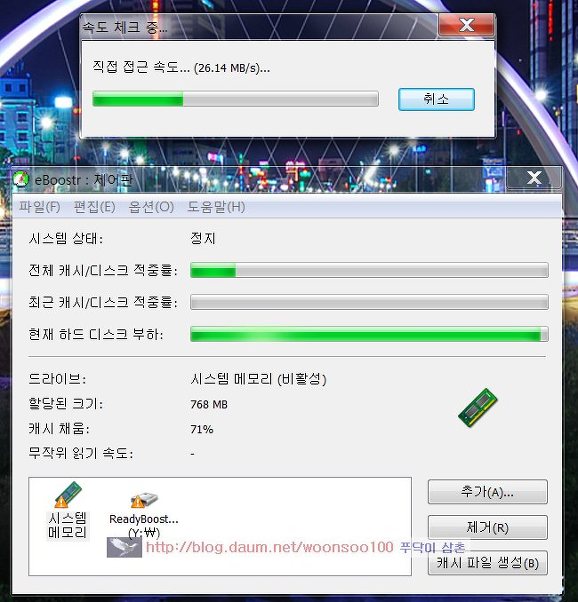The image size is (578, 602).
Task: Click the eBoostr app icon in title bar
Action: click(x=22, y=179)
